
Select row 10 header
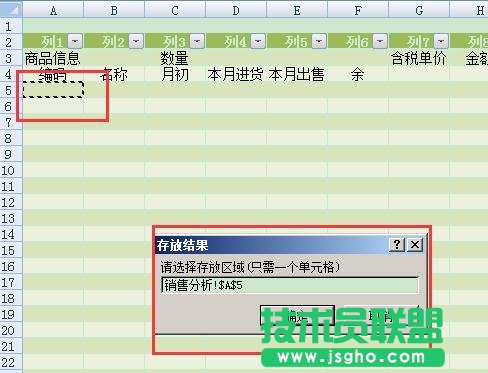point(11,170)
